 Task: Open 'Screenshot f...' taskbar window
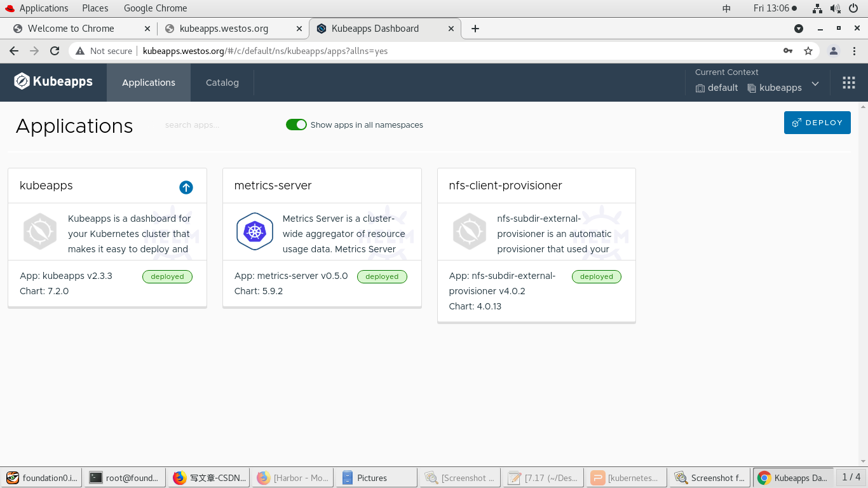point(710,478)
